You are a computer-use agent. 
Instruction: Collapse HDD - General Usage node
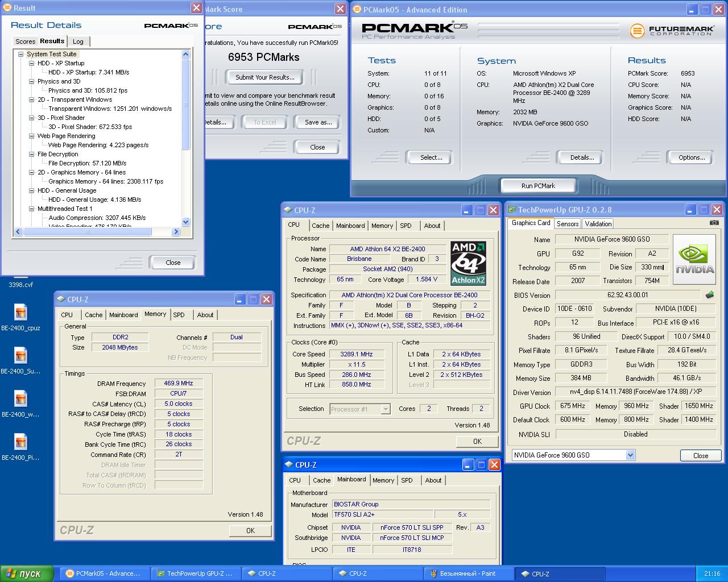(32, 190)
